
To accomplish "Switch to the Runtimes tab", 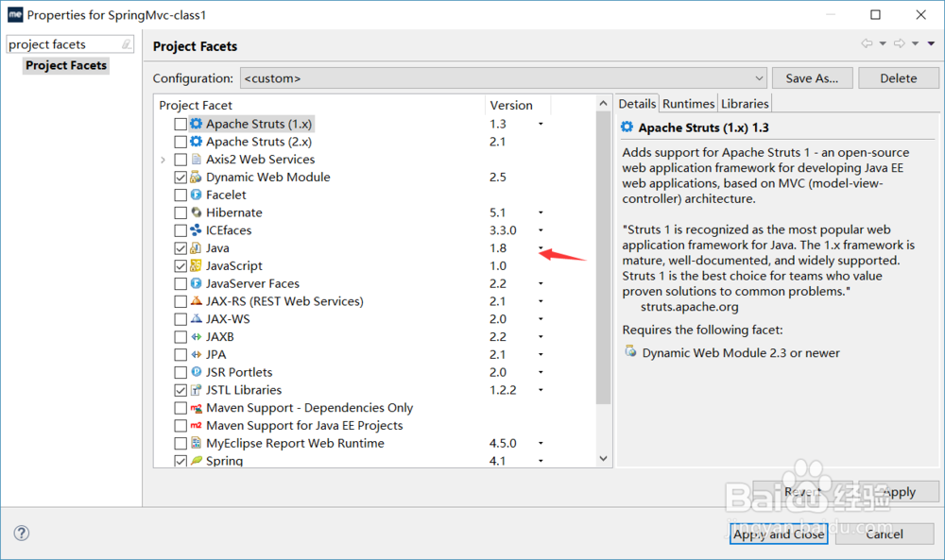I will point(688,104).
